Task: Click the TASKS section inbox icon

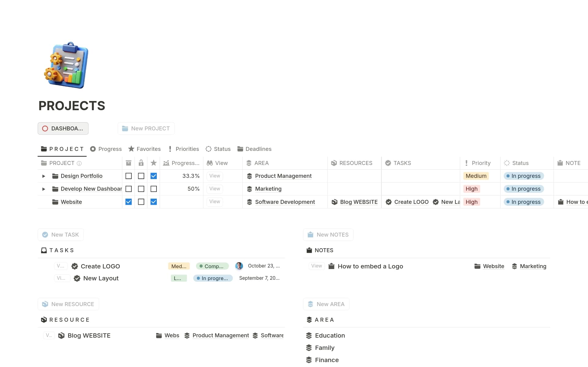Action: [x=44, y=250]
